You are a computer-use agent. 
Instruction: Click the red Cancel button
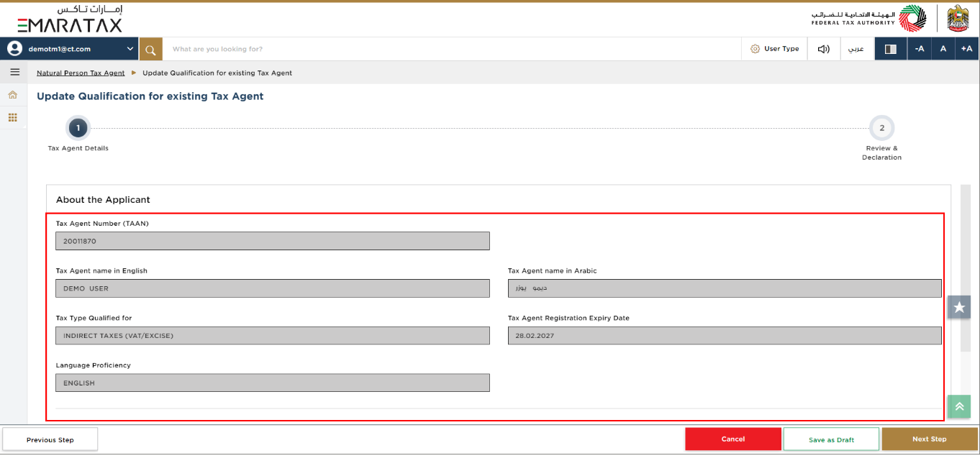(732, 439)
